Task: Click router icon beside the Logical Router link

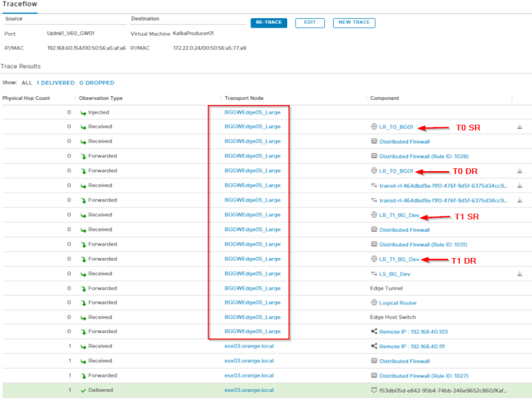Action: pyautogui.click(x=374, y=303)
